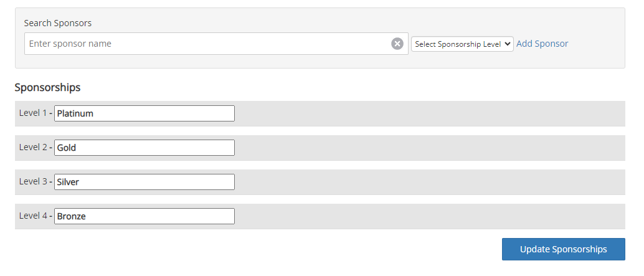
Task: Open the Select Sponsorship Level dropdown
Action: click(x=462, y=44)
